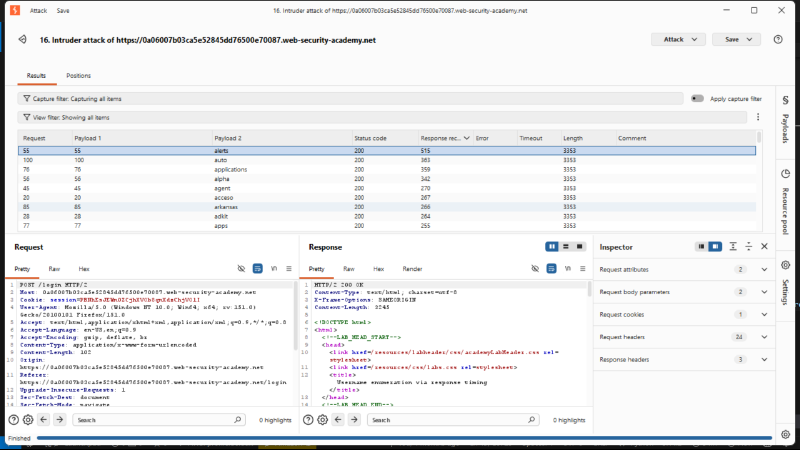Go to the next match in Response search
Screen dimensions: 800x450
click(354, 420)
